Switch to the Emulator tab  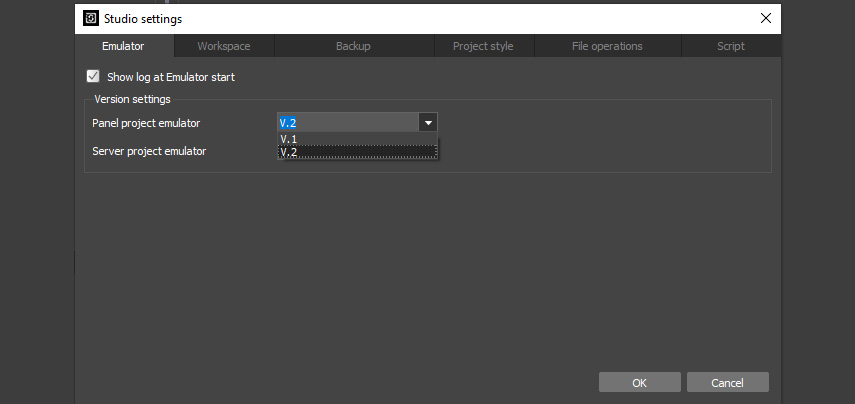[123, 46]
